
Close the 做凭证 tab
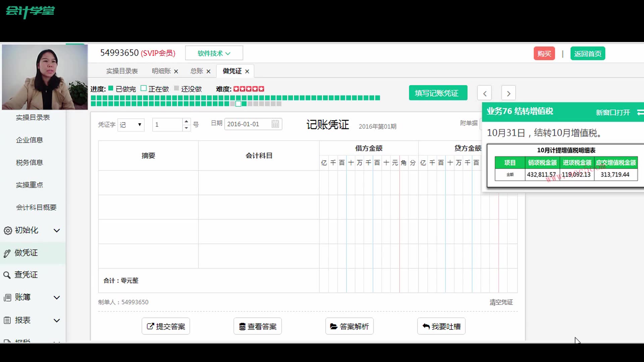coord(247,71)
